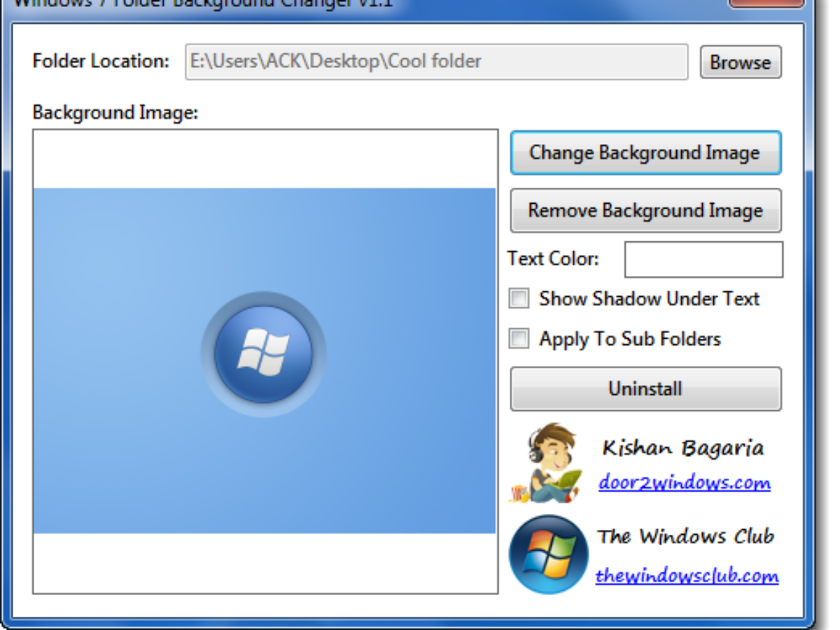Open the Text Color swatch box
840x630 pixels.
(x=703, y=259)
